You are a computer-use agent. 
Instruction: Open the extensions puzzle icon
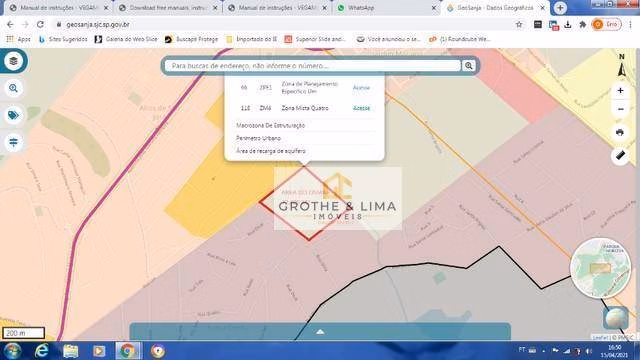pyautogui.click(x=582, y=24)
